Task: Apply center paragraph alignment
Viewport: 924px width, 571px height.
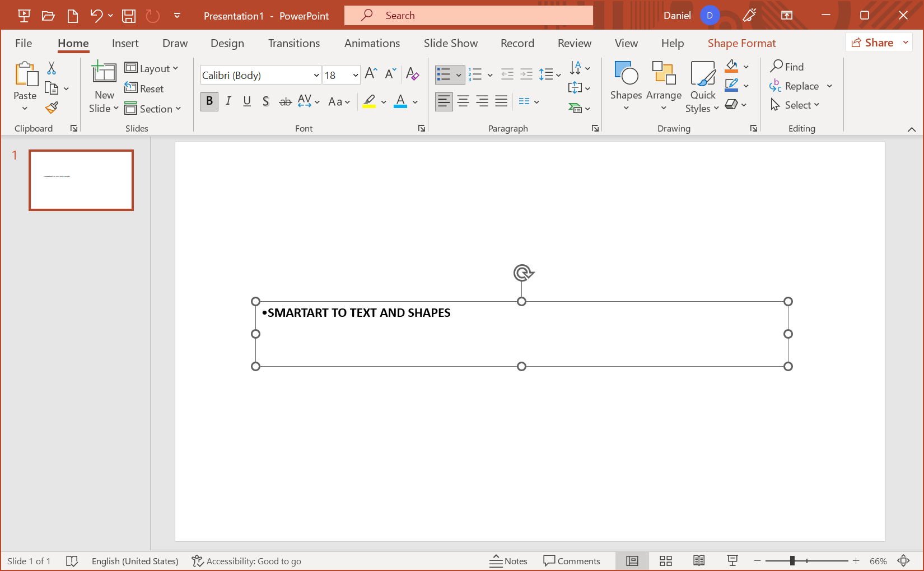Action: pyautogui.click(x=463, y=101)
